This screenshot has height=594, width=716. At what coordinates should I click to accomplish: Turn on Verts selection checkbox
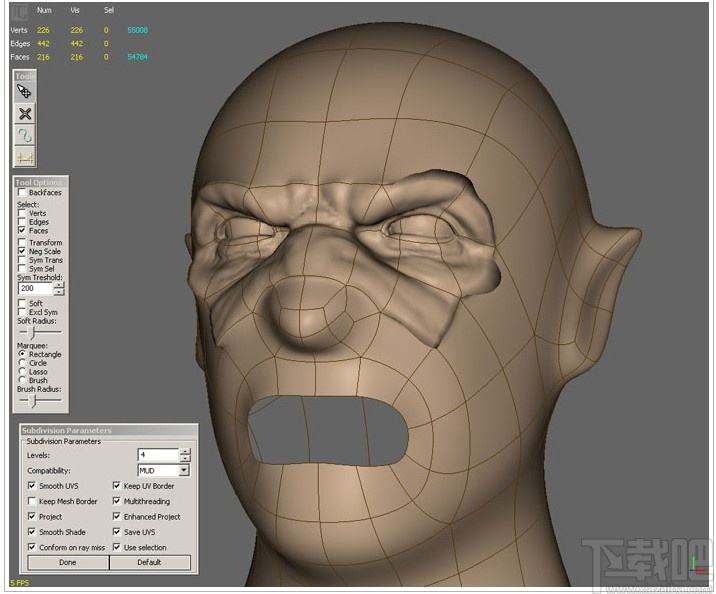[x=23, y=213]
